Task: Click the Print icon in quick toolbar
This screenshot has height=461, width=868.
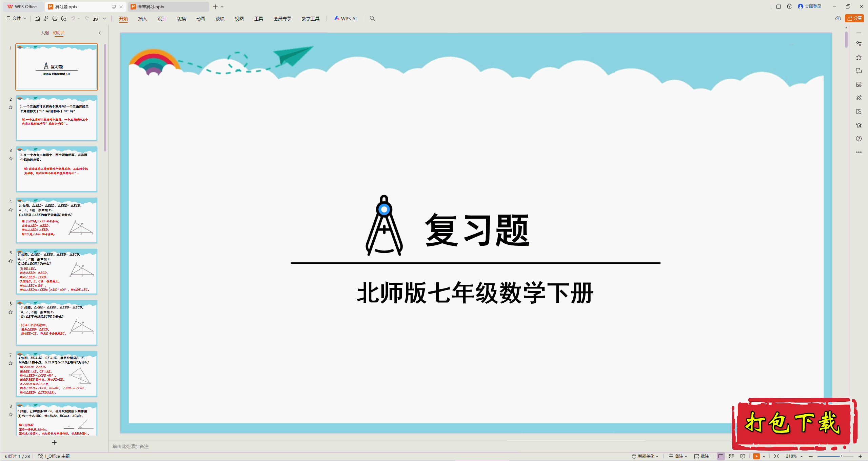Action: 55,18
